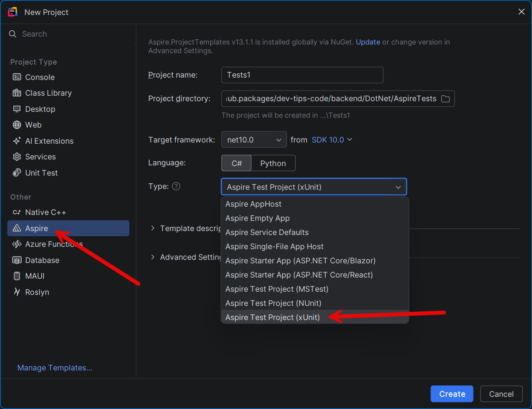Expand the Advanced Settings section
This screenshot has height=409, width=532.
coord(153,257)
